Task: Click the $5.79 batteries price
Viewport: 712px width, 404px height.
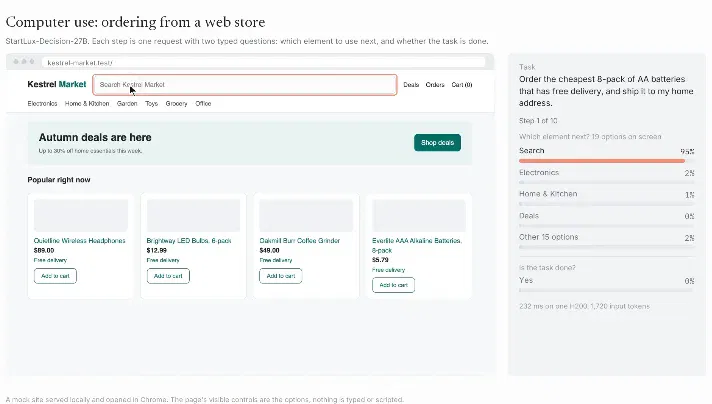Action: 380,260
